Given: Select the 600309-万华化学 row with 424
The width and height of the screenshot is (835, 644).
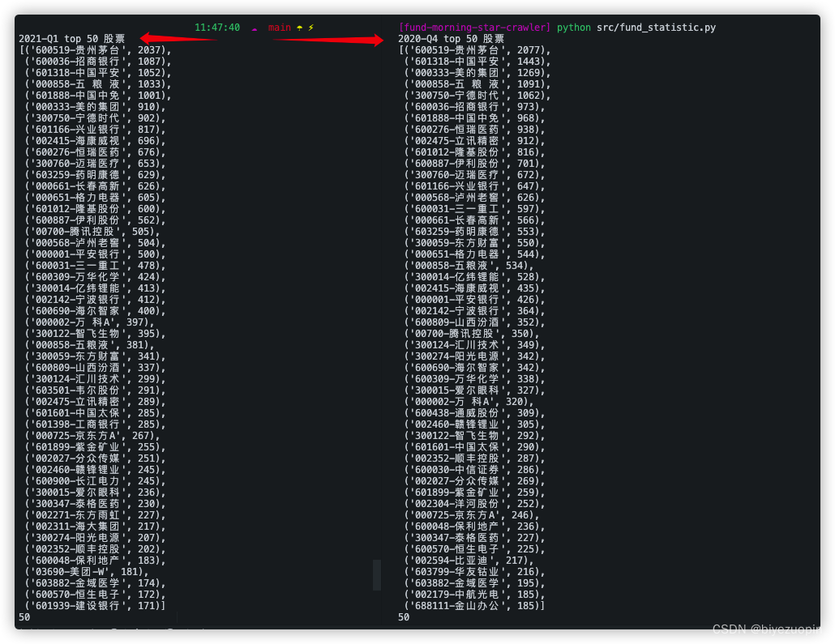Looking at the screenshot, I should (96, 277).
